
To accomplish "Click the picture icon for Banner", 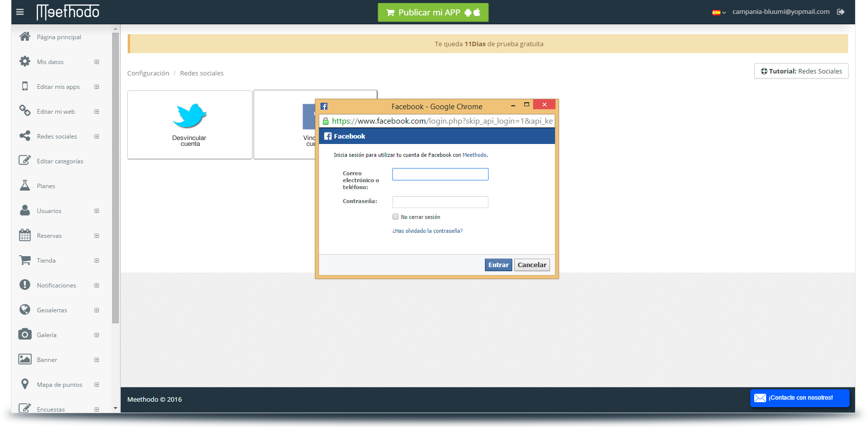I will pyautogui.click(x=25, y=359).
